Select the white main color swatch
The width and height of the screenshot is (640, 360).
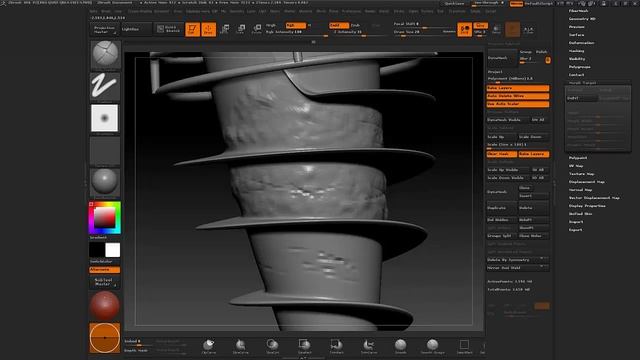113,250
